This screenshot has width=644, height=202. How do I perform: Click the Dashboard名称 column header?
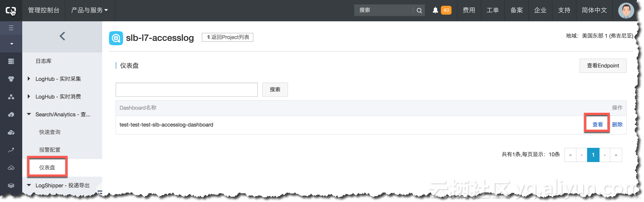click(138, 108)
